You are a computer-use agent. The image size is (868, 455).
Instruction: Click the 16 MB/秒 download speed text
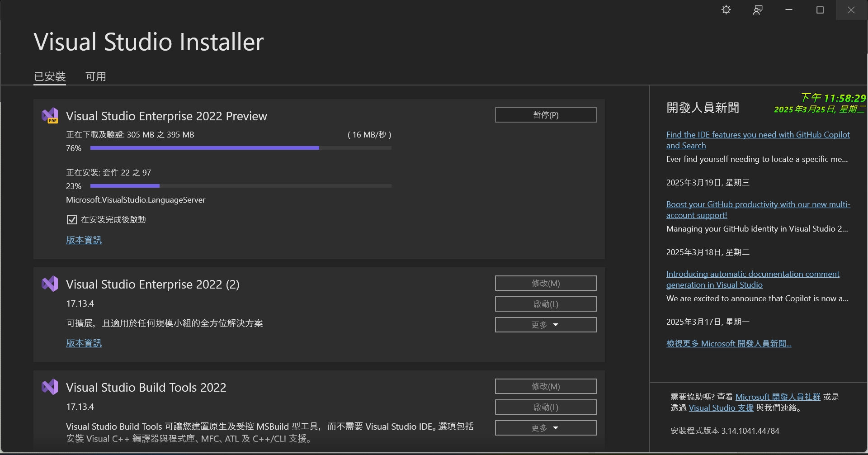[369, 135]
